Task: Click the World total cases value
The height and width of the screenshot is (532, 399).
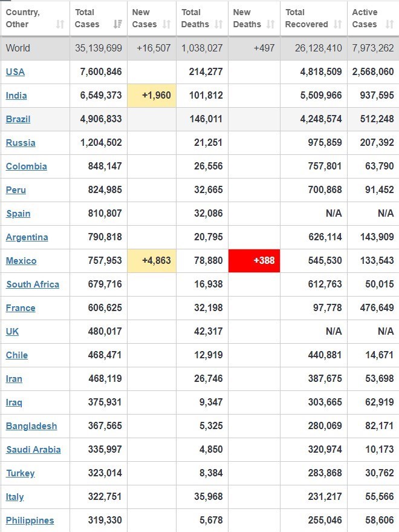Action: [x=99, y=48]
